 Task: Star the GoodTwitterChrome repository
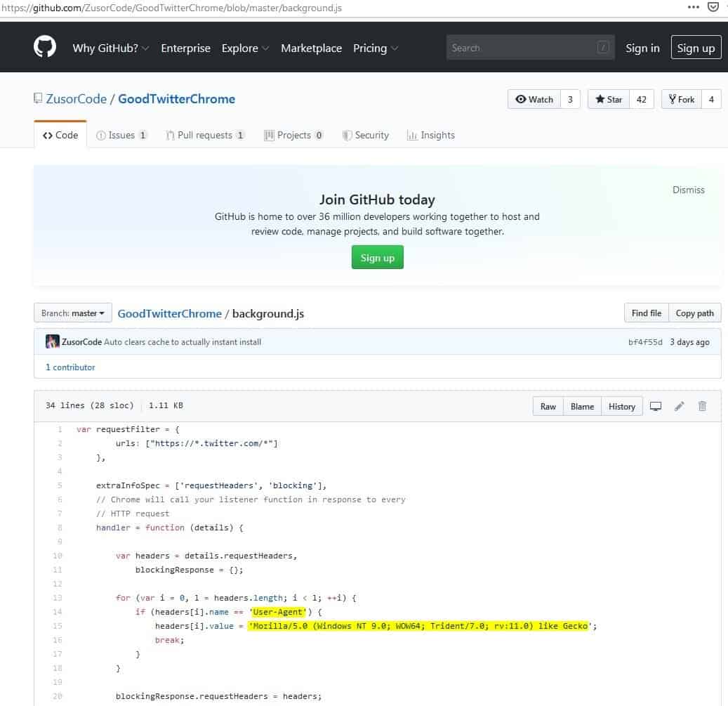tap(609, 99)
